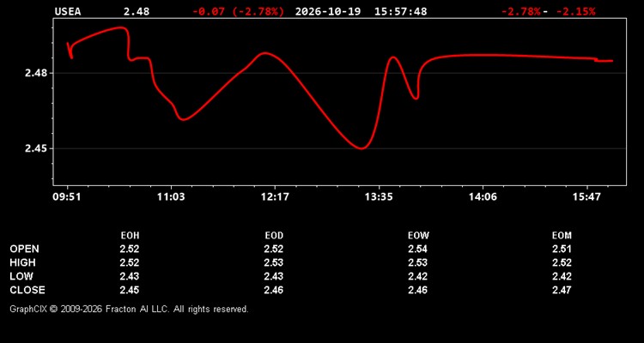
Task: Click the EOW column header
Action: click(x=418, y=236)
